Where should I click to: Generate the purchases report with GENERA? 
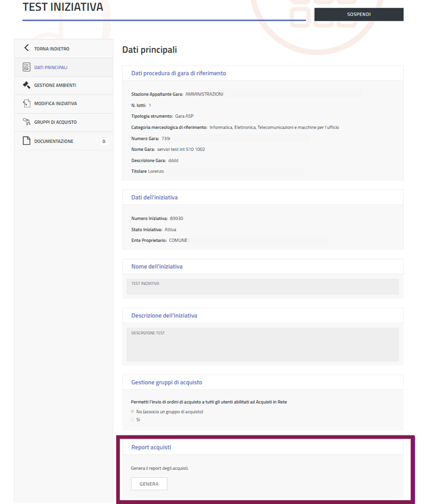tap(149, 484)
